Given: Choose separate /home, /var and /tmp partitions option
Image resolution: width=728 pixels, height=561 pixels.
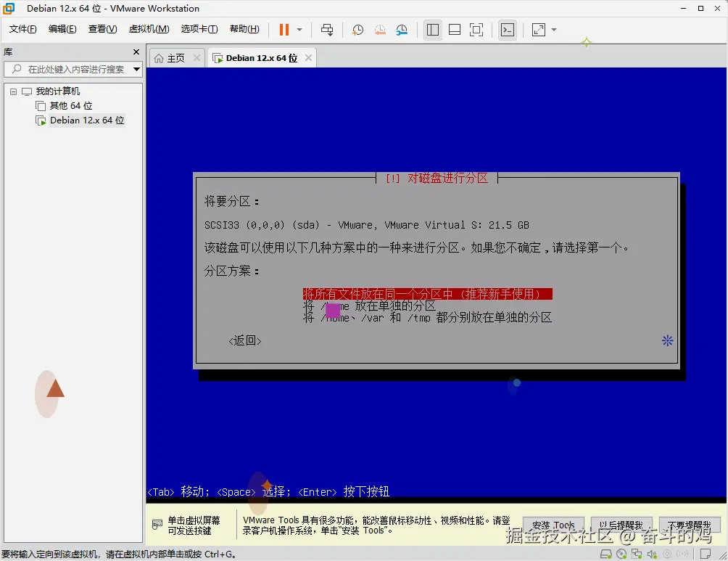Looking at the screenshot, I should coord(427,317).
